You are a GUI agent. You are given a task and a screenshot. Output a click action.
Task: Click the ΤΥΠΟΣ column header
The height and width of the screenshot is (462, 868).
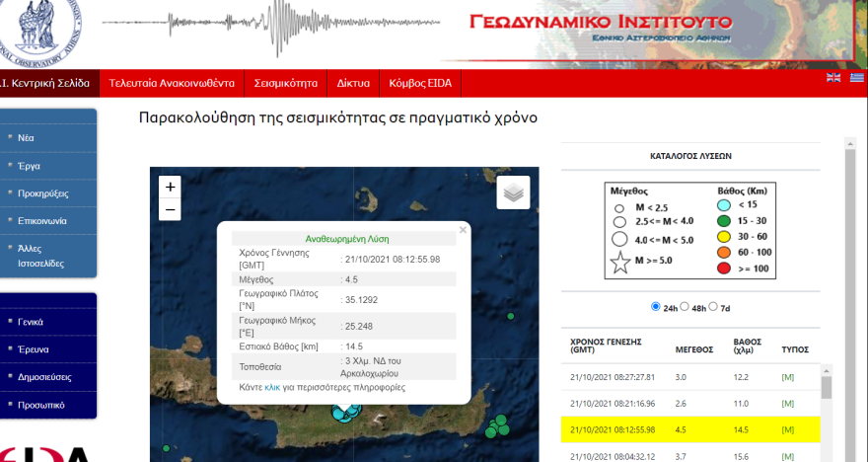795,349
